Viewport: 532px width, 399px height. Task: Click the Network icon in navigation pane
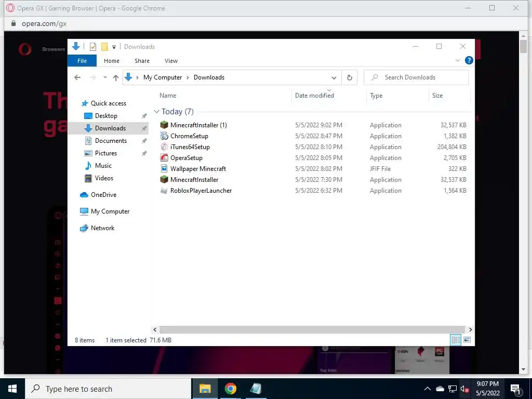coord(84,228)
